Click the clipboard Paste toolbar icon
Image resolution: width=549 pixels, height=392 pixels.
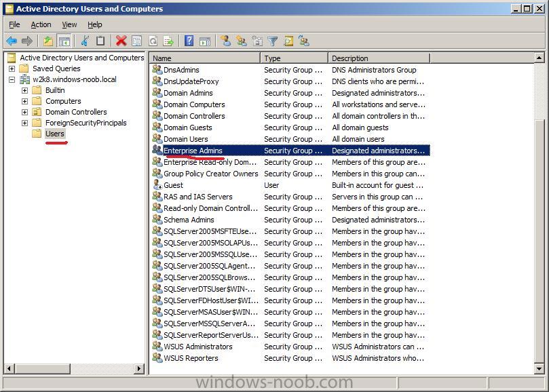point(100,41)
